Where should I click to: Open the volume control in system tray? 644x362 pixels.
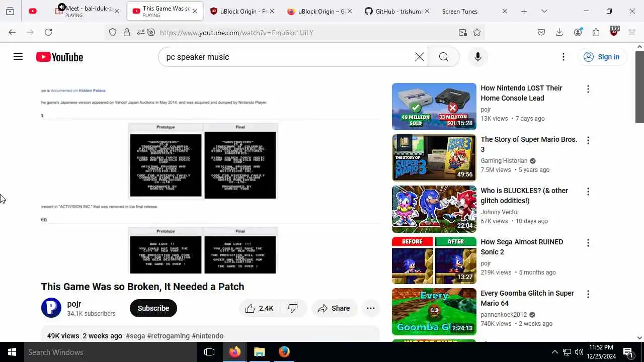[x=579, y=352]
